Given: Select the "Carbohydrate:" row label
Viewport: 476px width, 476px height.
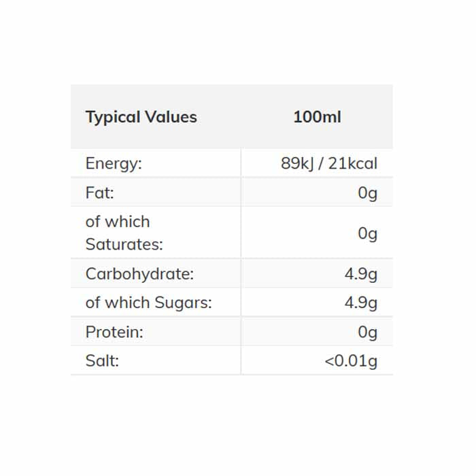Looking at the screenshot, I should [x=139, y=274].
